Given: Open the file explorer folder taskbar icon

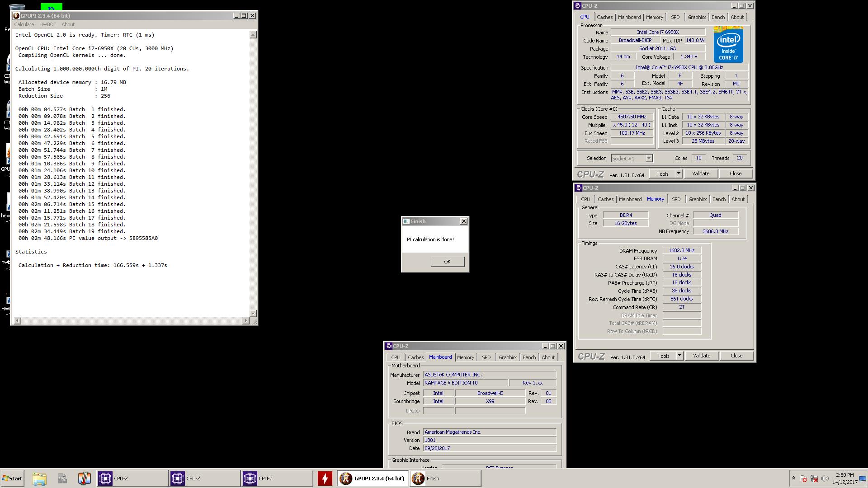Looking at the screenshot, I should [x=39, y=479].
